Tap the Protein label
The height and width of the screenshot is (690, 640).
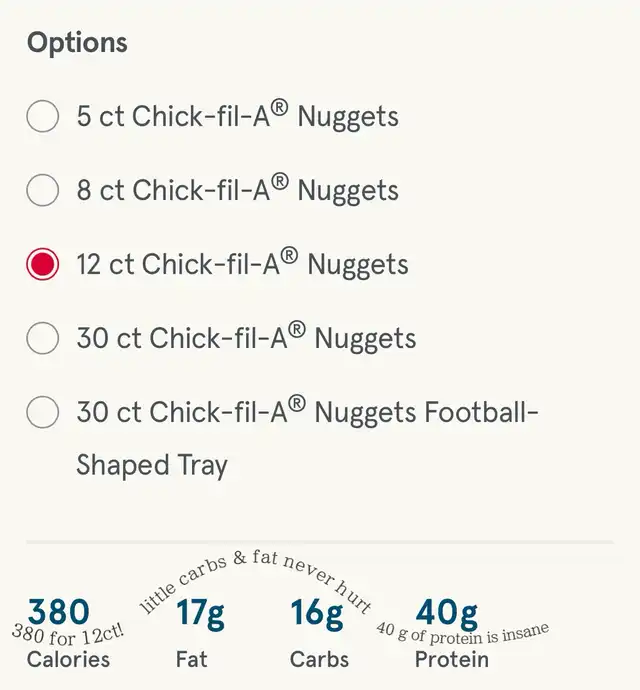pyautogui.click(x=452, y=659)
